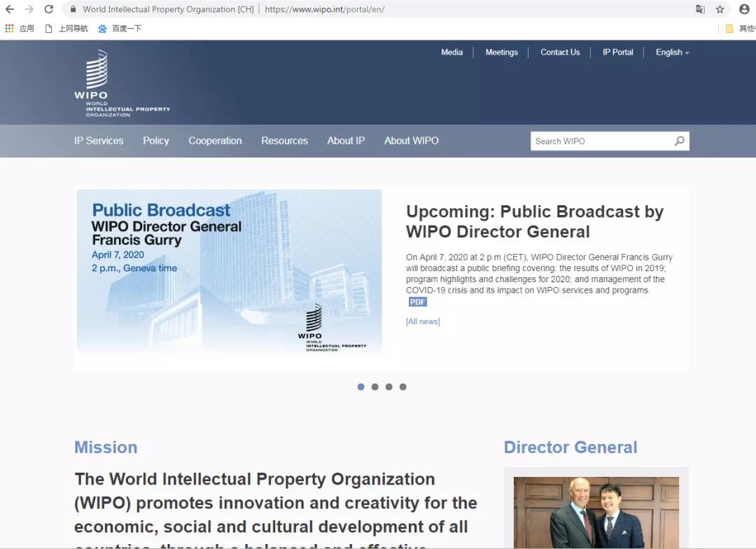This screenshot has width=756, height=549.
Task: Reload the page with refresh icon
Action: [x=49, y=9]
